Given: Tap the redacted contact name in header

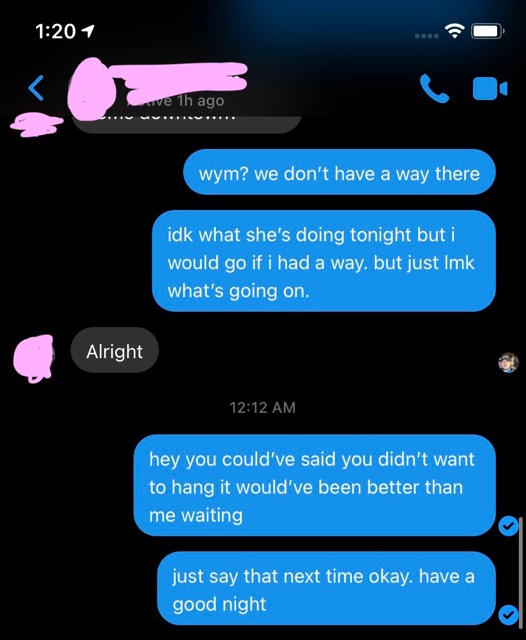Looking at the screenshot, I should pyautogui.click(x=186, y=78).
